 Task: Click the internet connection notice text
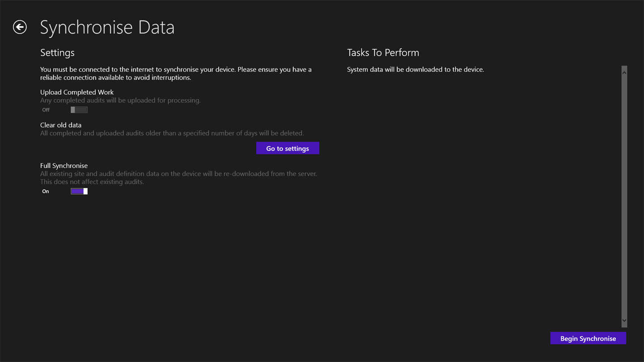176,73
